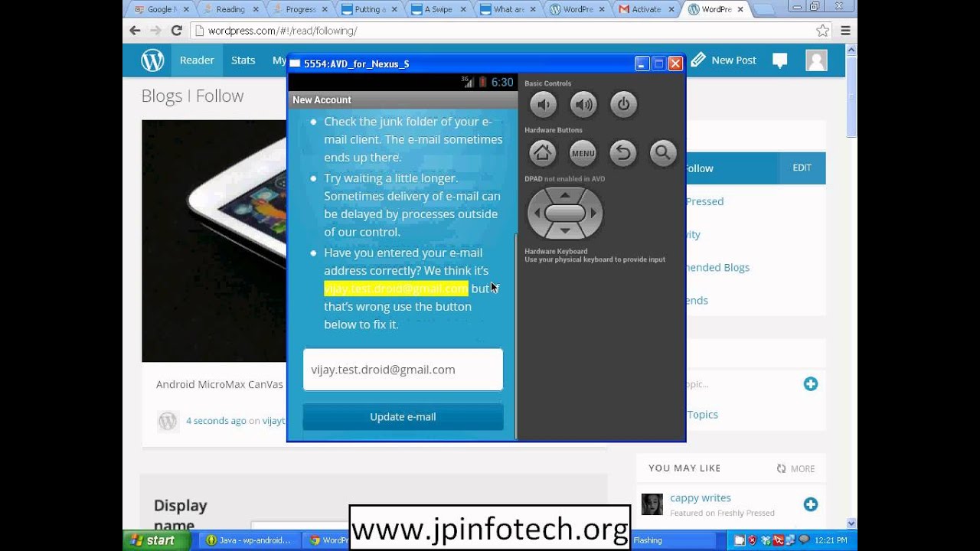Reload page in Chrome
980x551 pixels.
coord(176,31)
